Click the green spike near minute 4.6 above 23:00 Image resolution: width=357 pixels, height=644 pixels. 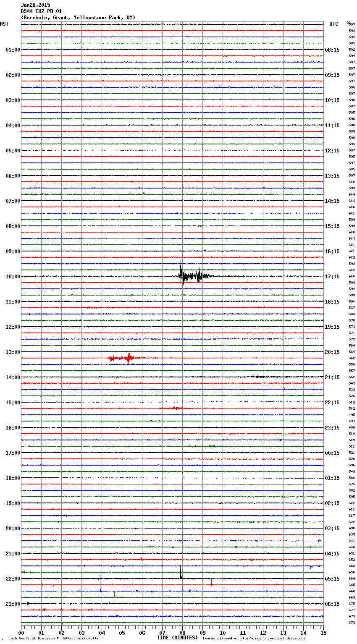[114, 594]
